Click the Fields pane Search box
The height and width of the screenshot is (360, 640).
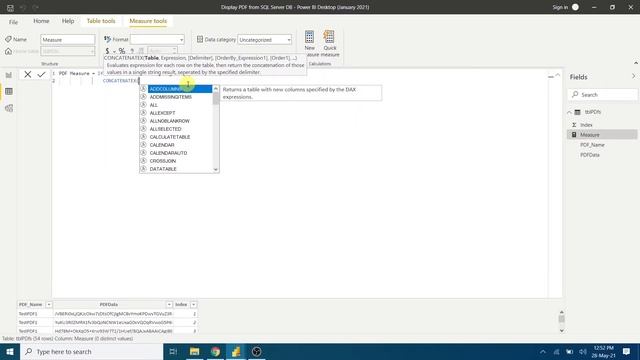602,94
